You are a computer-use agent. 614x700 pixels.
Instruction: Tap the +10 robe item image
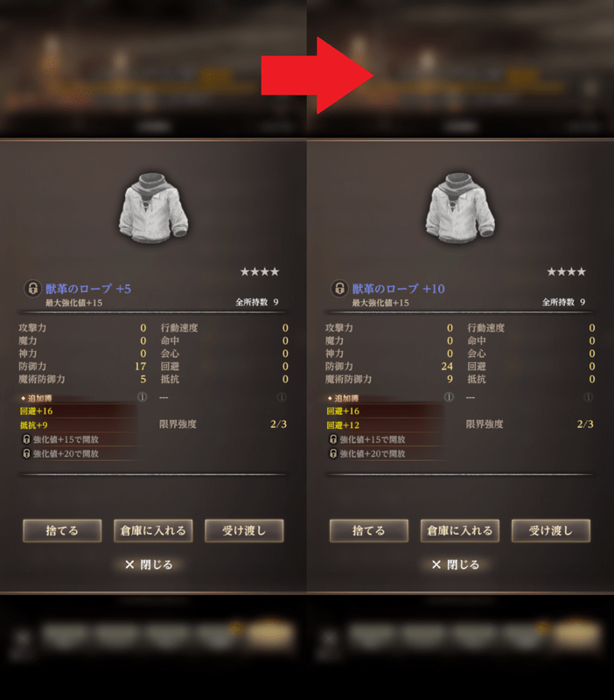[460, 208]
